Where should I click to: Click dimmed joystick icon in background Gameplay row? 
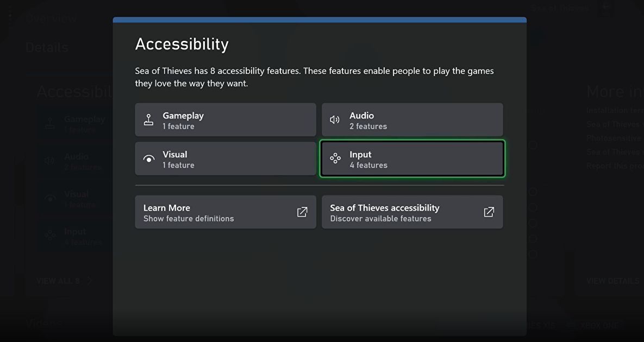(x=50, y=124)
